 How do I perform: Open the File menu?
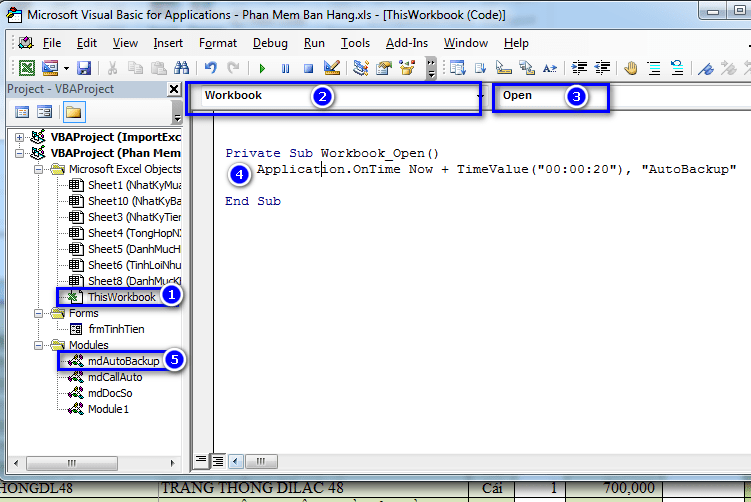(52, 43)
